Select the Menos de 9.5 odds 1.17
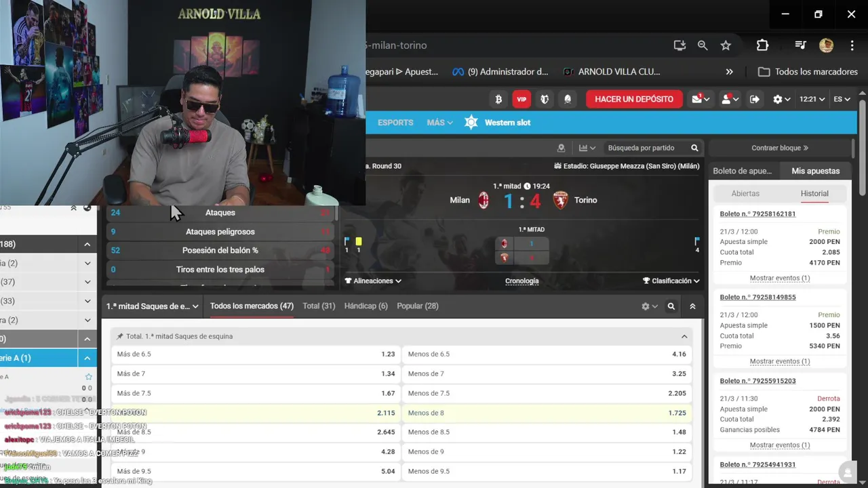Image resolution: width=868 pixels, height=488 pixels. (x=547, y=471)
